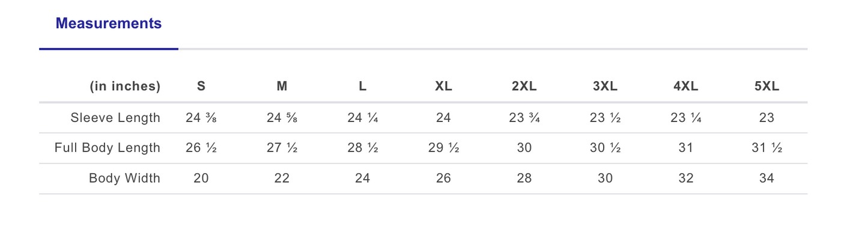The width and height of the screenshot is (868, 244).
Task: Click the 4XL full body length 31
Action: coord(685,148)
